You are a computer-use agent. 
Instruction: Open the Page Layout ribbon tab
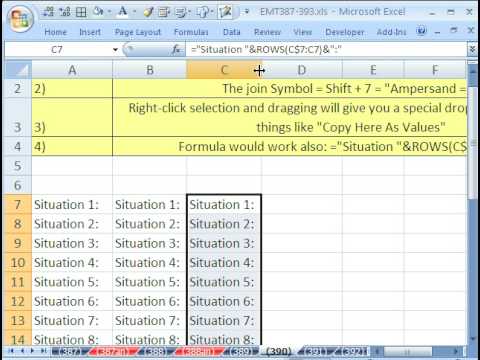[138, 32]
